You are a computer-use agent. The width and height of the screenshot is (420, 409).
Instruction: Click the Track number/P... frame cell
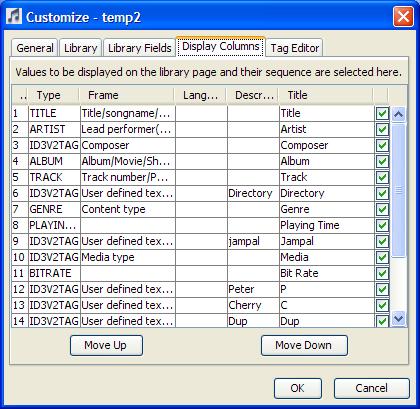coord(128,177)
